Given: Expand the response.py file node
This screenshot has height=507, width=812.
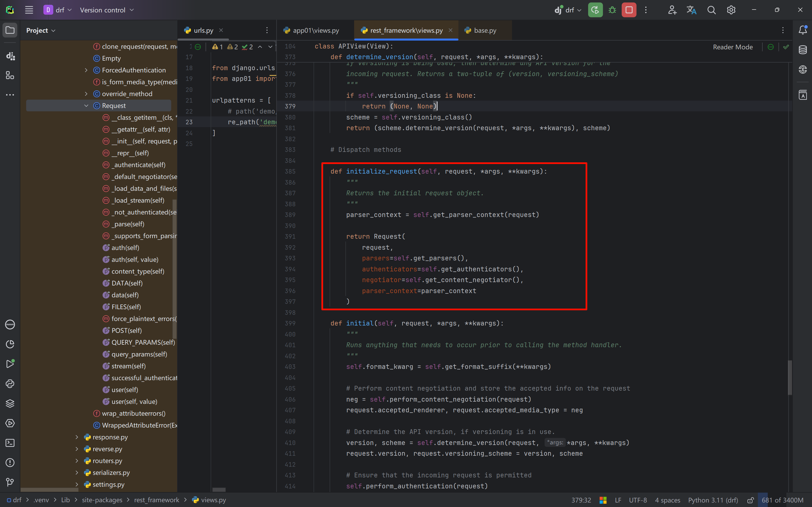Looking at the screenshot, I should 77,437.
